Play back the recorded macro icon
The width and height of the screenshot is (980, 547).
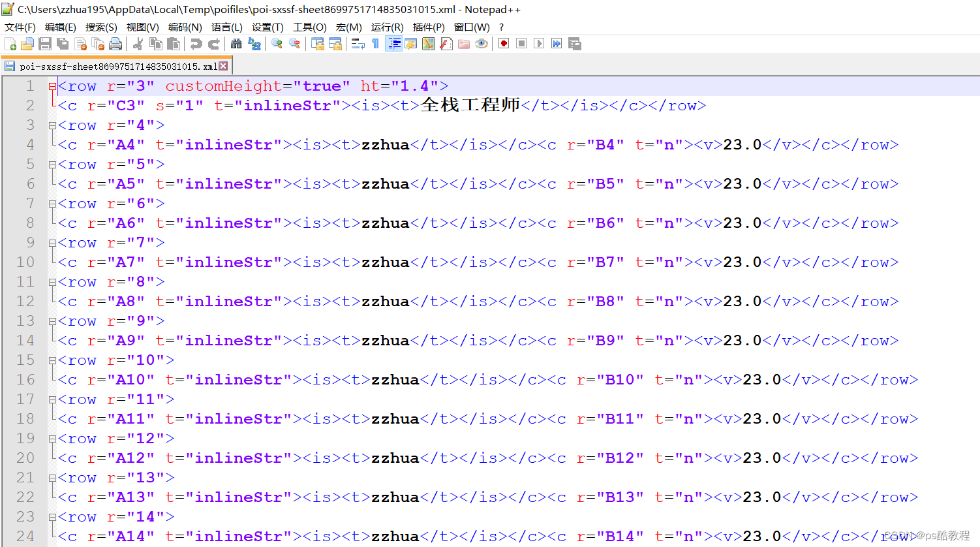[539, 44]
